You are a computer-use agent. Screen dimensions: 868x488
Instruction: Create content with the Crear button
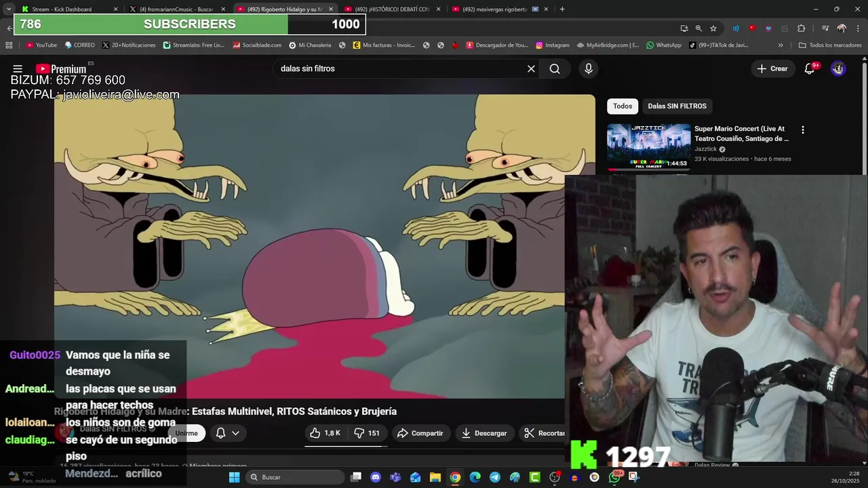pos(772,68)
